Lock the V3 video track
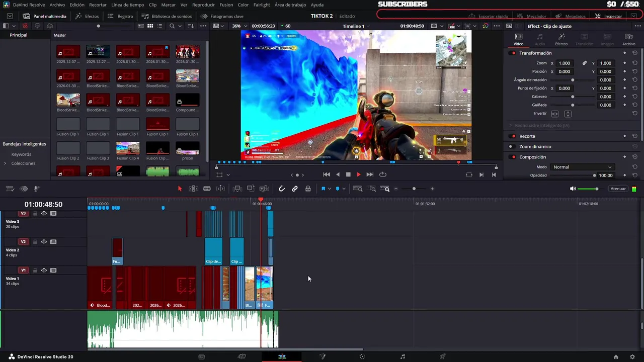Image resolution: width=644 pixels, height=362 pixels. tap(35, 213)
